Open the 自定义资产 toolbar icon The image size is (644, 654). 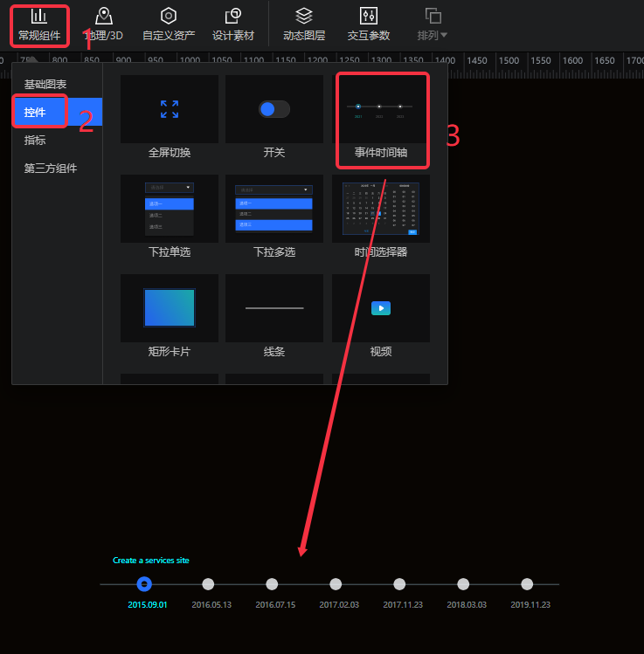(x=169, y=24)
